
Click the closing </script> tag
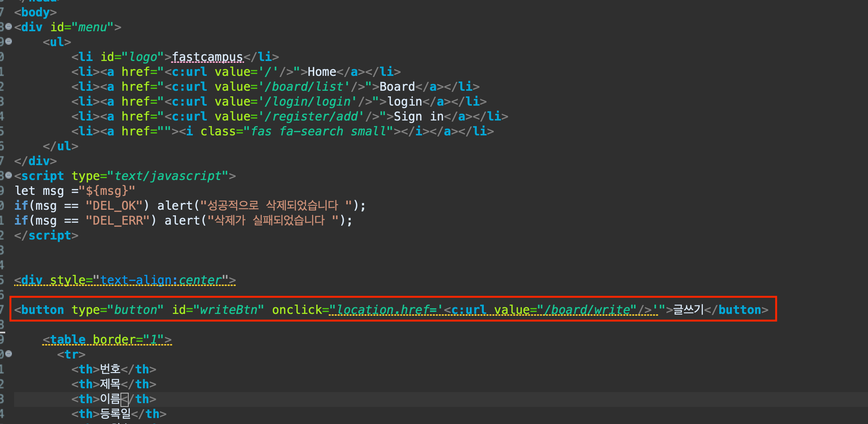click(x=46, y=235)
